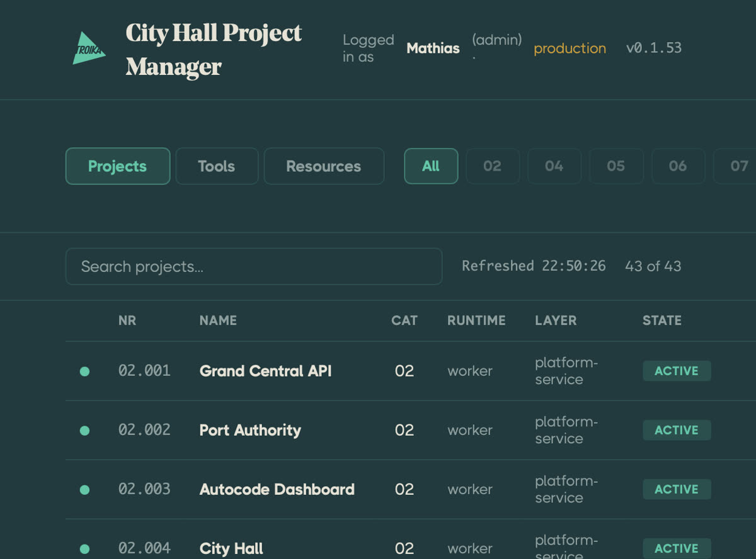
Task: Sort by NAME column header
Action: coord(218,320)
